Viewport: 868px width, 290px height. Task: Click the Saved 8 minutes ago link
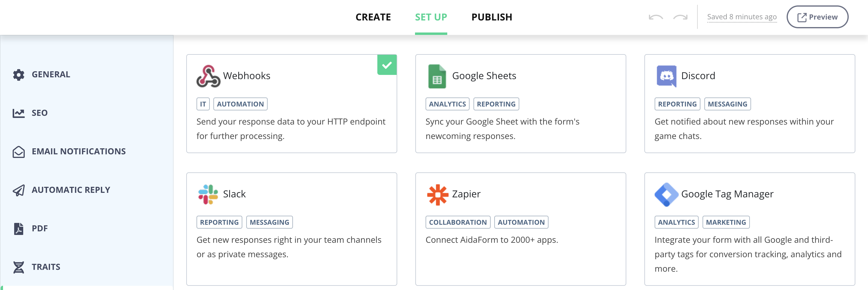click(742, 17)
